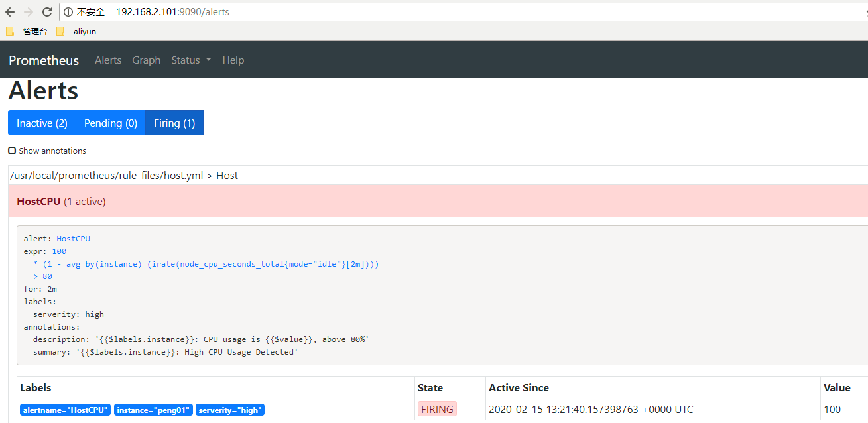Click alertname="HostCPU" label badge
The height and width of the screenshot is (423, 868).
66,410
